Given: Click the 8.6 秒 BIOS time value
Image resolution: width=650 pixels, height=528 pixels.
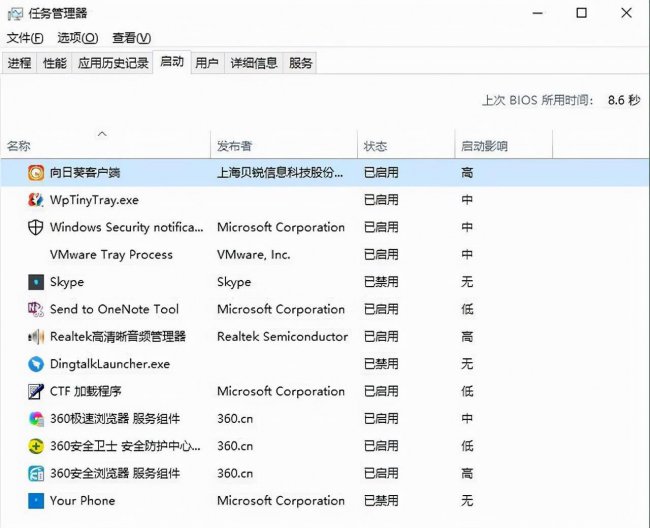Looking at the screenshot, I should pos(624,100).
